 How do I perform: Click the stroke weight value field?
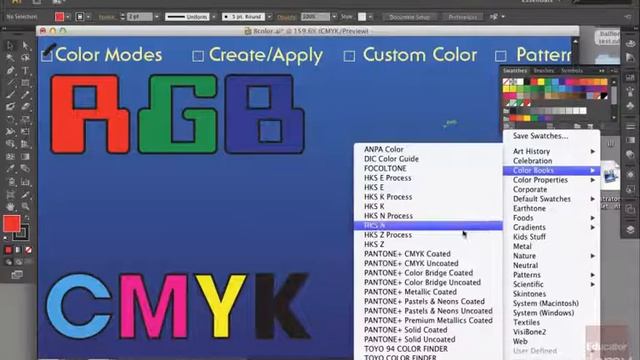(140, 17)
